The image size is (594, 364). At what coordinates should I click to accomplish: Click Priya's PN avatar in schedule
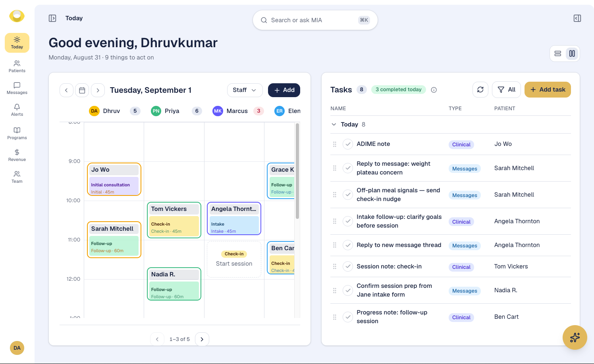(156, 111)
